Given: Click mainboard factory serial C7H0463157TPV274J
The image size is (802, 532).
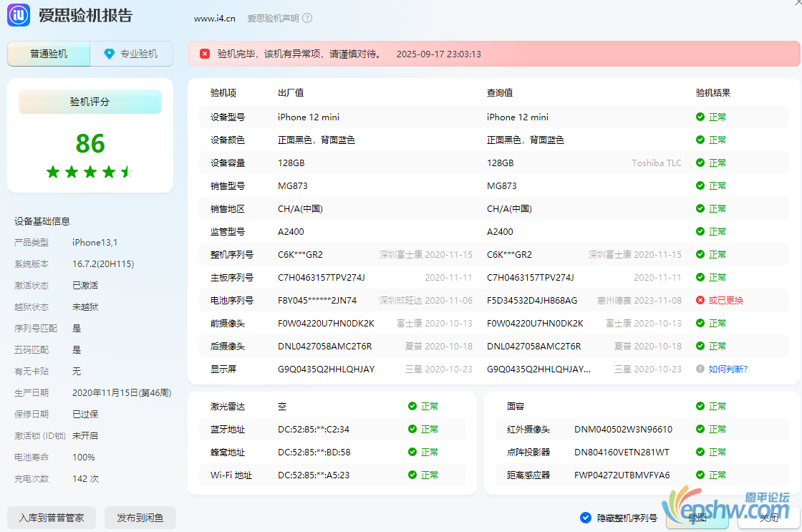Looking at the screenshot, I should [322, 277].
